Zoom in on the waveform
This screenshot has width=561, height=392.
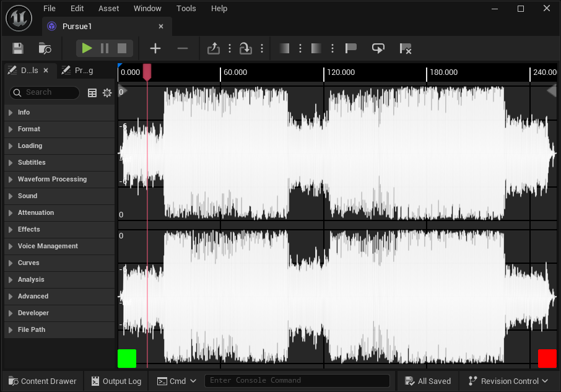click(155, 48)
